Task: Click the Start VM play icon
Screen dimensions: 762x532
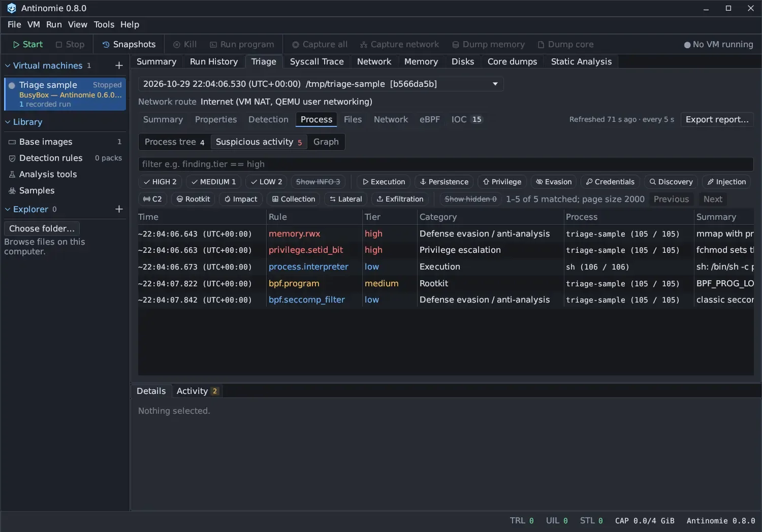Action: 16,45
